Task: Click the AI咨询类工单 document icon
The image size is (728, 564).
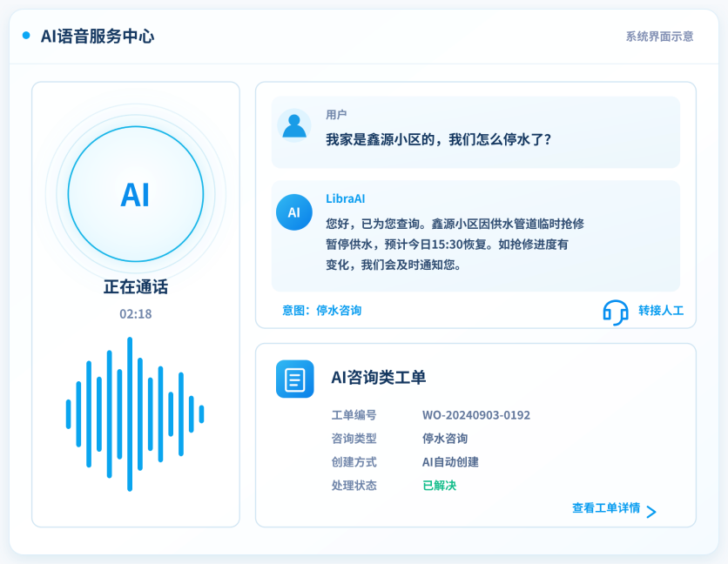Action: [295, 379]
